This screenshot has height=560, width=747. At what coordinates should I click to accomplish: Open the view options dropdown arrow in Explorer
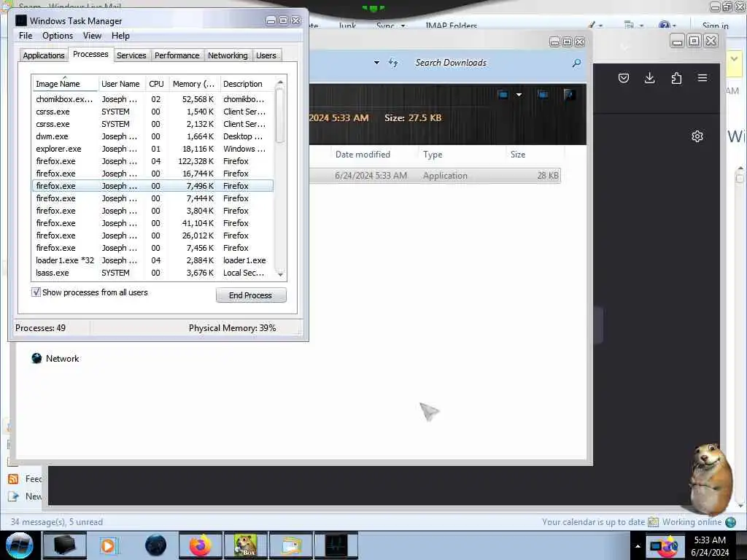coord(519,94)
